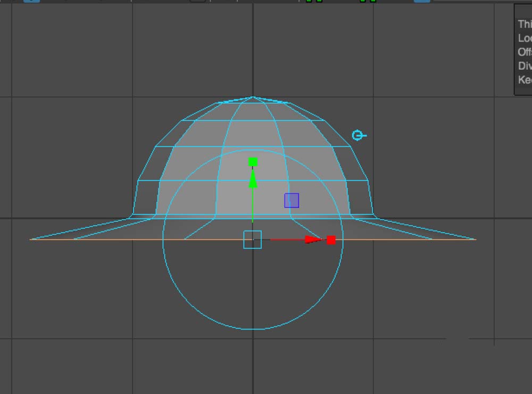Click the 'Thi' attribute label in popup
532x394 pixels.
click(525, 24)
